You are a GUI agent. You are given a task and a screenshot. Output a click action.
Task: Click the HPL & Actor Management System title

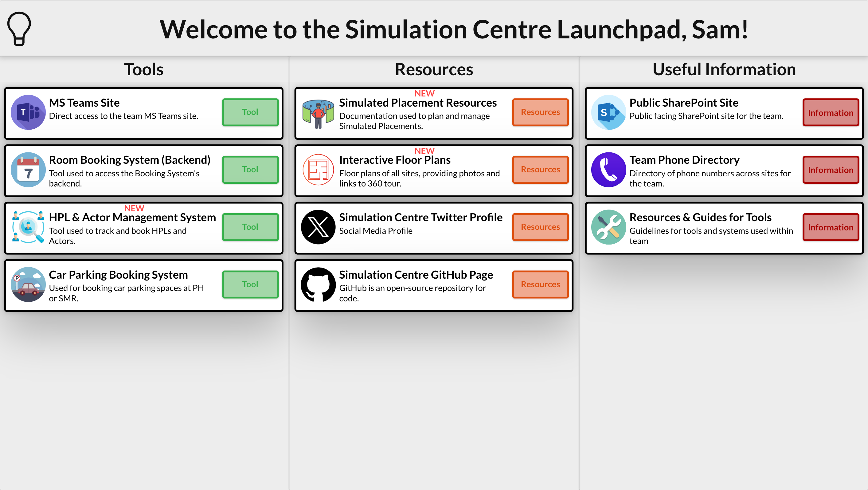click(132, 218)
